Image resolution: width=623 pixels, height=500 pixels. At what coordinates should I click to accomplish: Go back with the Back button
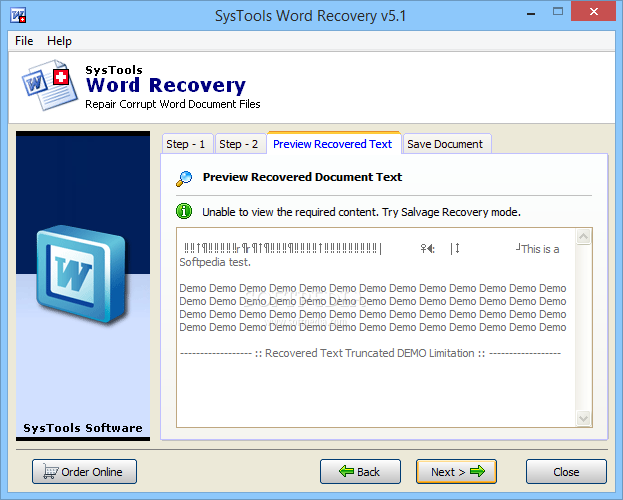360,472
